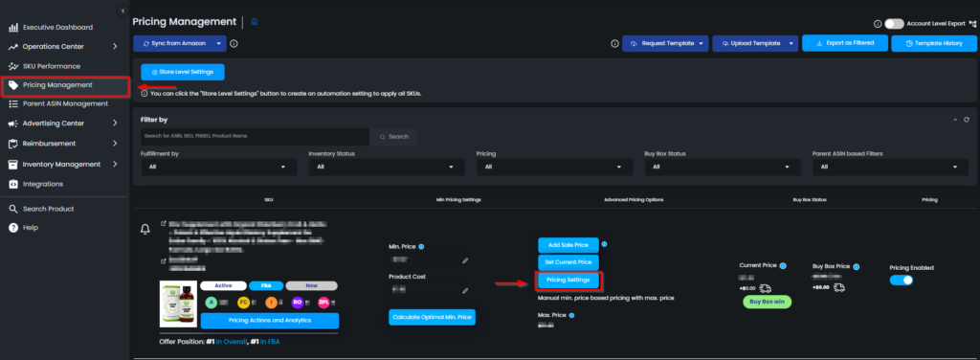Click the orange I badge icon

pos(271,303)
